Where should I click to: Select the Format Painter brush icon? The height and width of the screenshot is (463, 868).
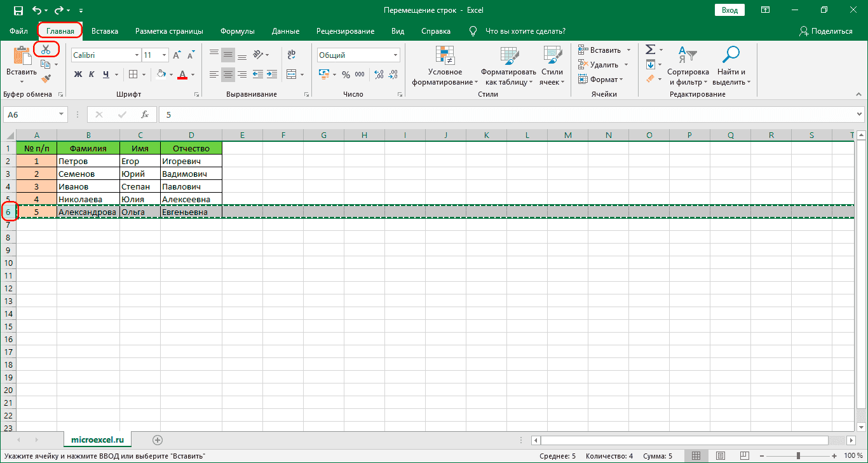point(46,79)
